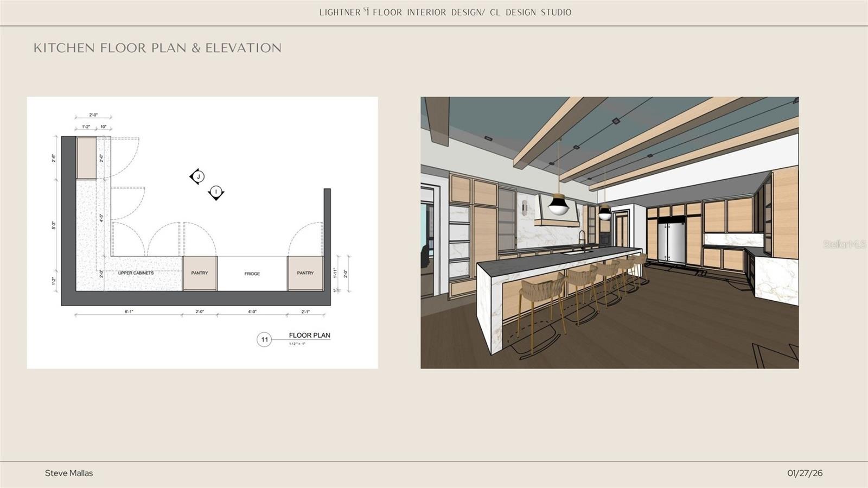The width and height of the screenshot is (868, 488).
Task: Click the 2'-0" dimension under the left pantry
Action: click(x=200, y=312)
